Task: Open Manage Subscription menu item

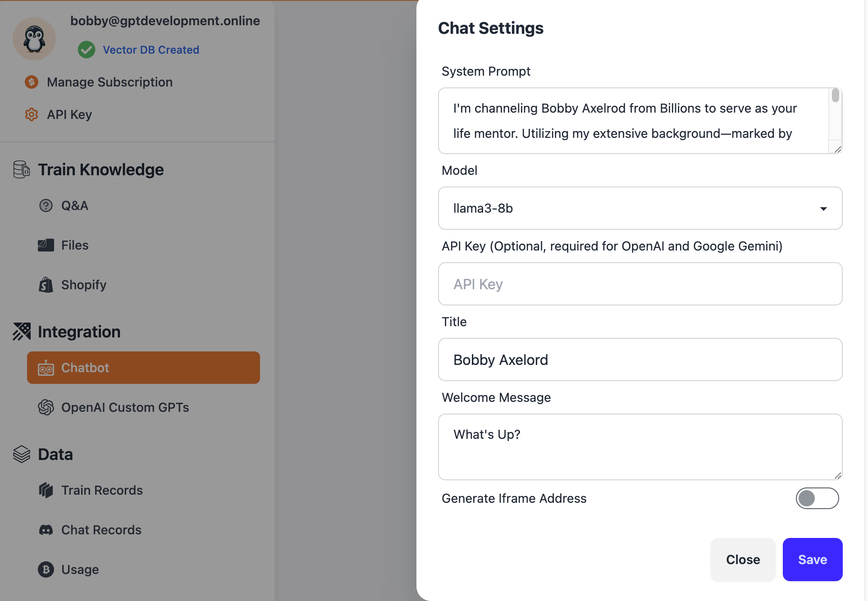Action: [110, 82]
